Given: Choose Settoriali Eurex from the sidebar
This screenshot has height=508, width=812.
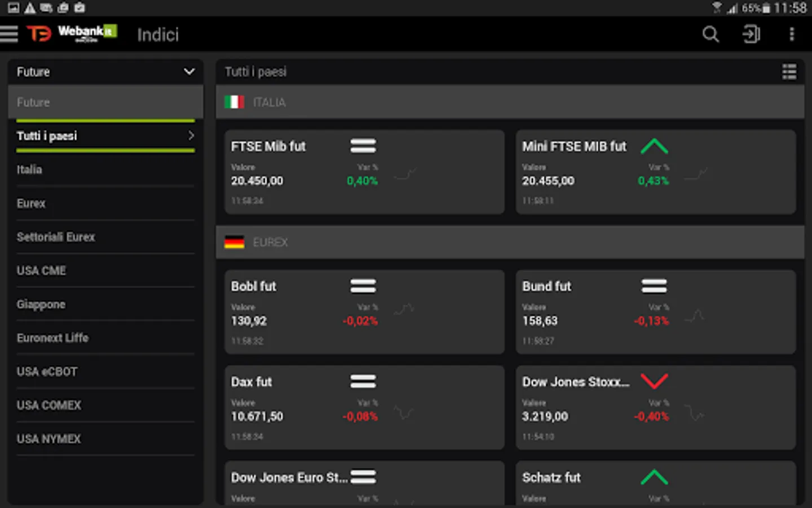Looking at the screenshot, I should [105, 237].
